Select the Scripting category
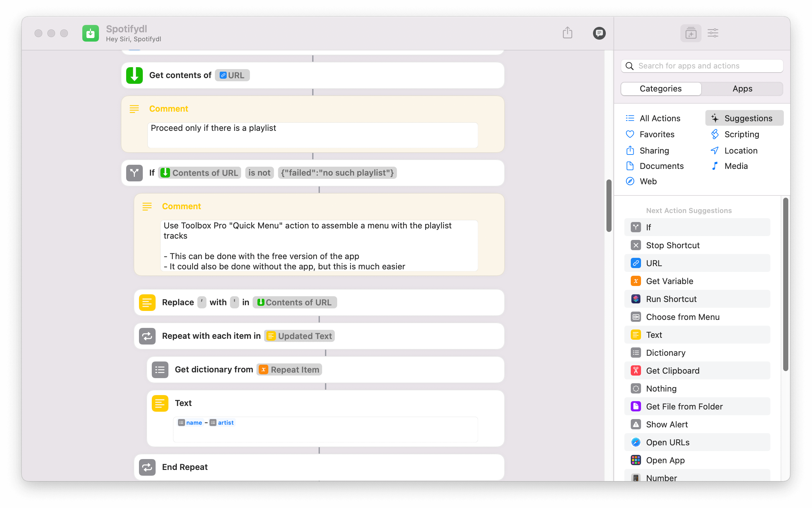This screenshot has width=812, height=508. 741,134
